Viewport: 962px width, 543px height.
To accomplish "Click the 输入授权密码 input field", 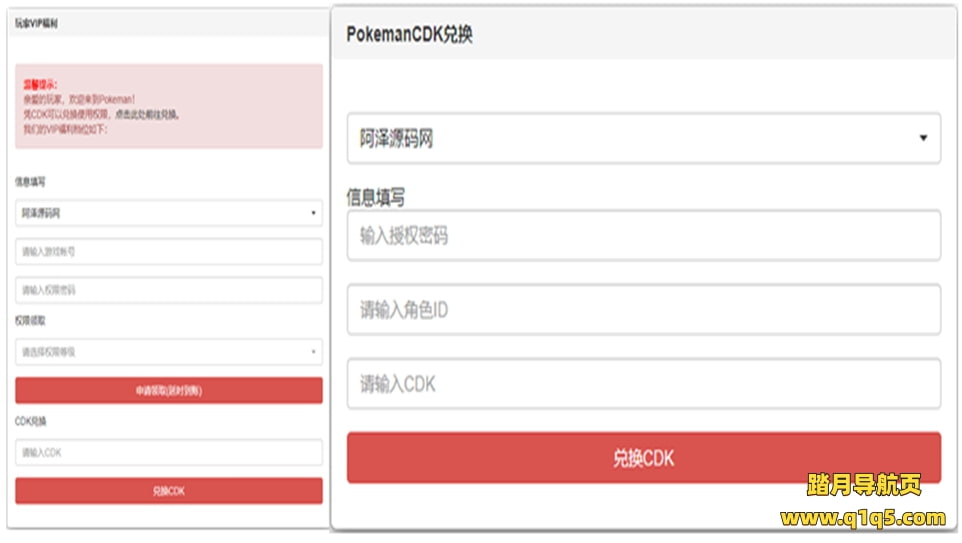I will pos(643,236).
